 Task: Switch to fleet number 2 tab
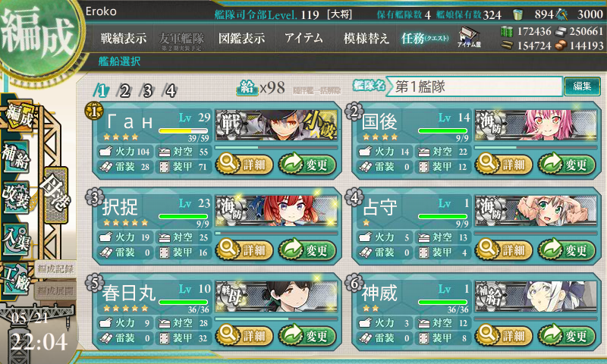coord(124,91)
